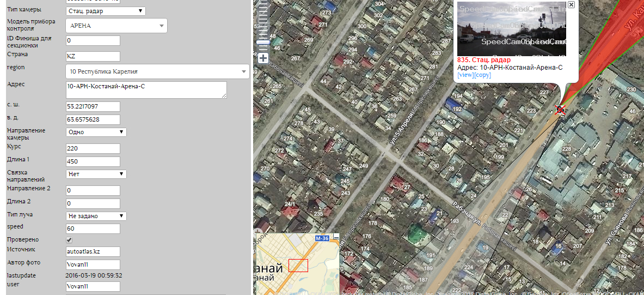Minimize the overview mini-map
Image resolution: width=644 pixels, height=295 pixels.
click(x=336, y=236)
